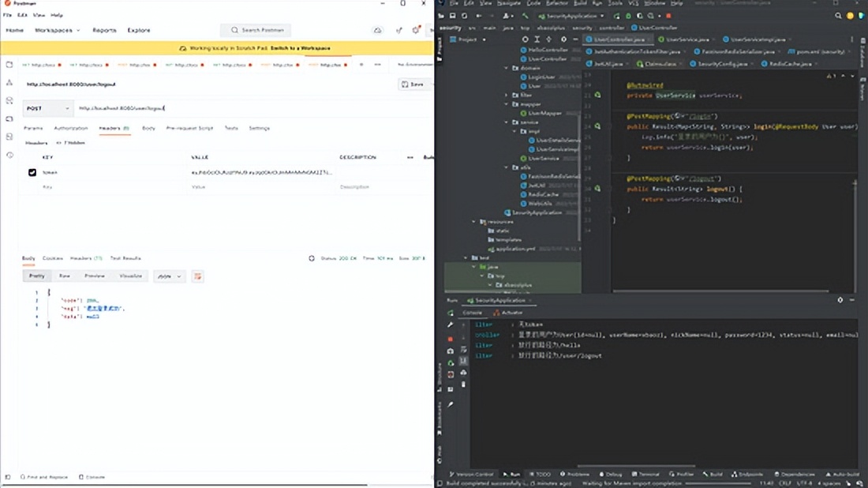Click the horizontal scrollbar of the console output
This screenshot has height=488, width=868.
[x=636, y=466]
